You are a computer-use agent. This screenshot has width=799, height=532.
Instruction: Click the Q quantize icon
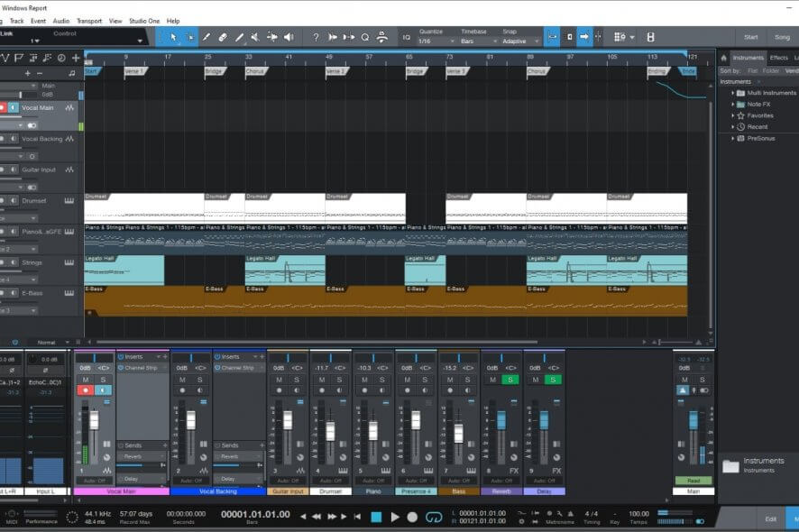tap(365, 37)
